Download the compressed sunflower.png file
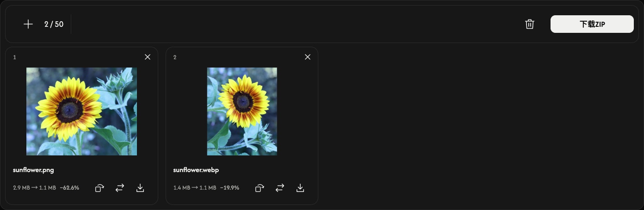Screen dimensions: 644x210 pyautogui.click(x=140, y=188)
